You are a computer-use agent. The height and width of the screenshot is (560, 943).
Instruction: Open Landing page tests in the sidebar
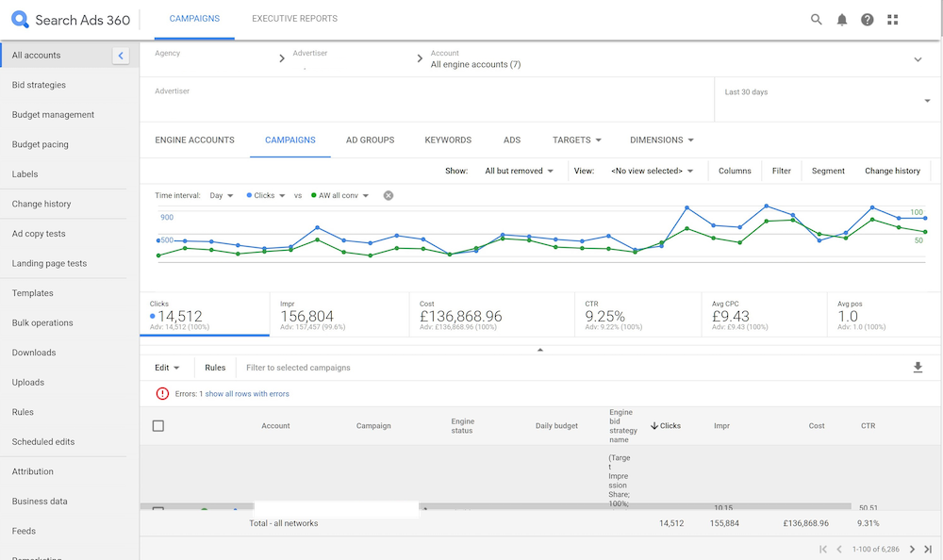(49, 263)
